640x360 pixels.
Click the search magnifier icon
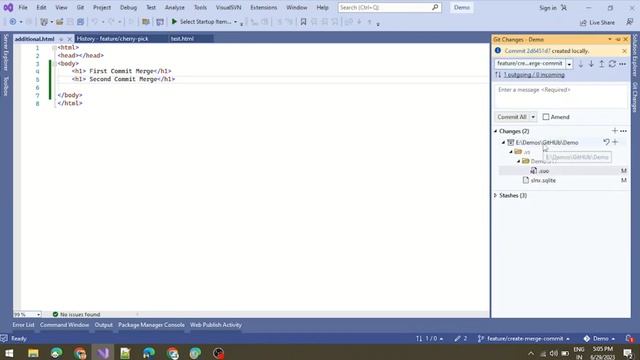(435, 7)
